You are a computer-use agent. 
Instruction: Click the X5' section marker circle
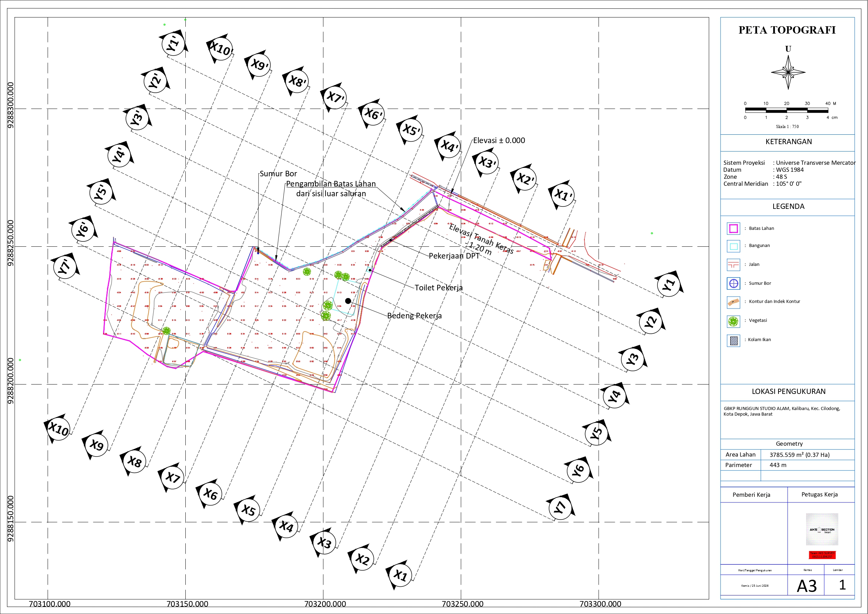[411, 130]
